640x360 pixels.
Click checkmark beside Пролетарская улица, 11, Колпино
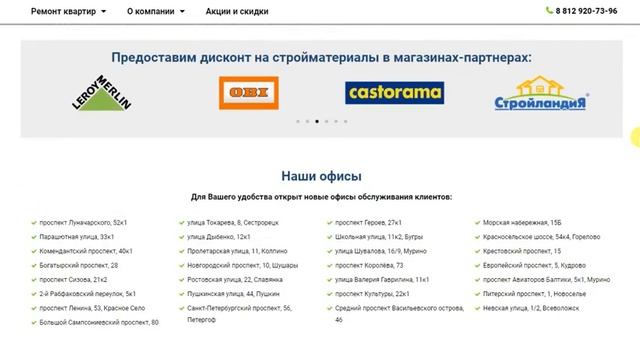182,251
